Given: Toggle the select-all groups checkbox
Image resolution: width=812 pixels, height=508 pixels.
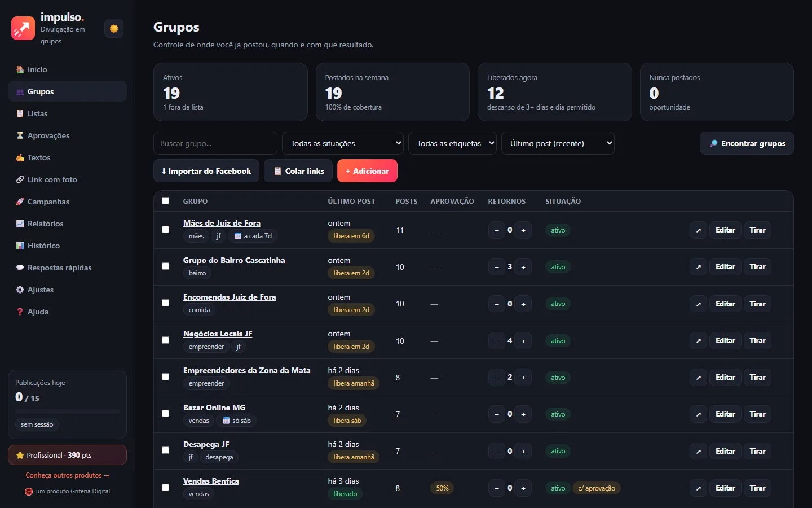Looking at the screenshot, I should click(165, 200).
